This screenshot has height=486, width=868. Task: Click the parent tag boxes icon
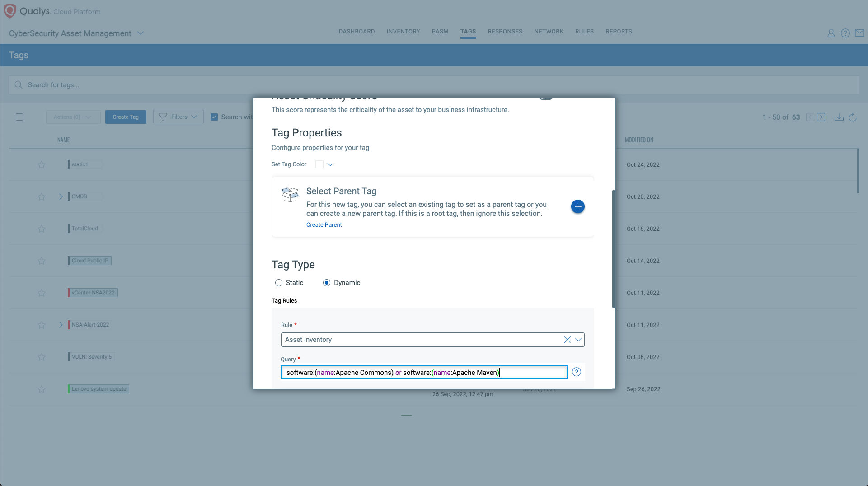(290, 195)
